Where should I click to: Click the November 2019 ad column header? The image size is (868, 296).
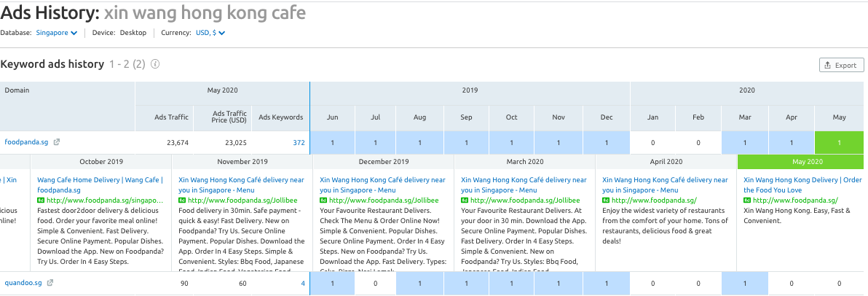point(242,162)
